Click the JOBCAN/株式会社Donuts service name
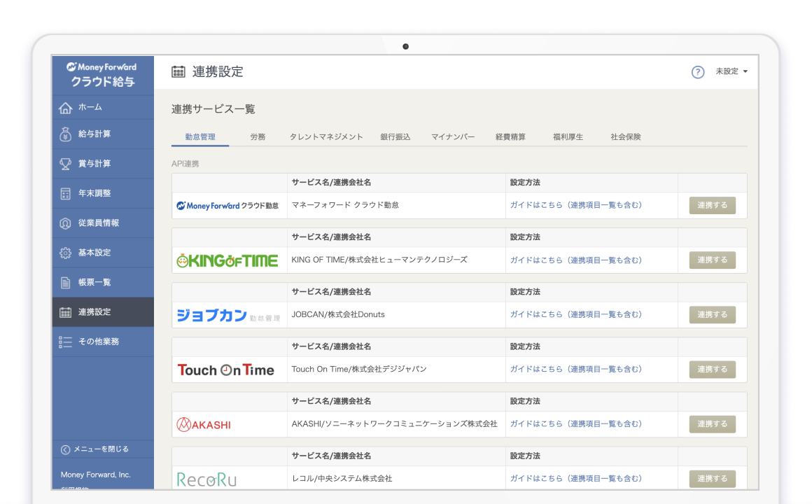Screen dimensions: 812x504 (x=338, y=315)
